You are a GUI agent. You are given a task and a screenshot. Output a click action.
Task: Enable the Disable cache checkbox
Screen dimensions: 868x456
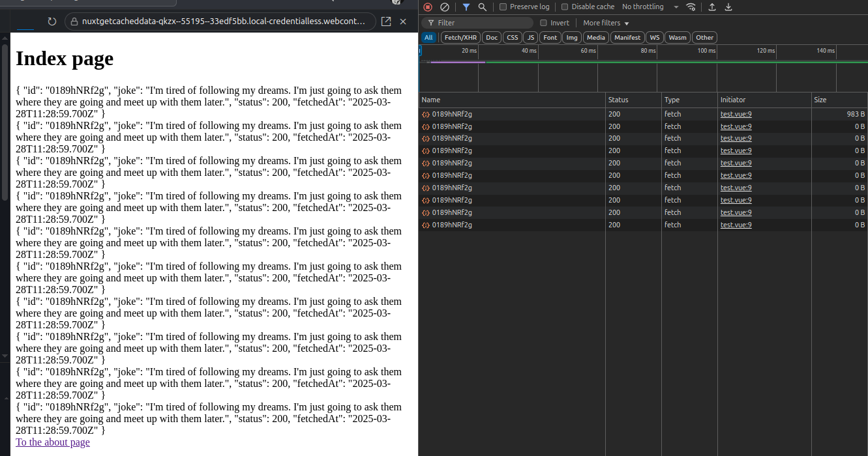[x=565, y=7]
